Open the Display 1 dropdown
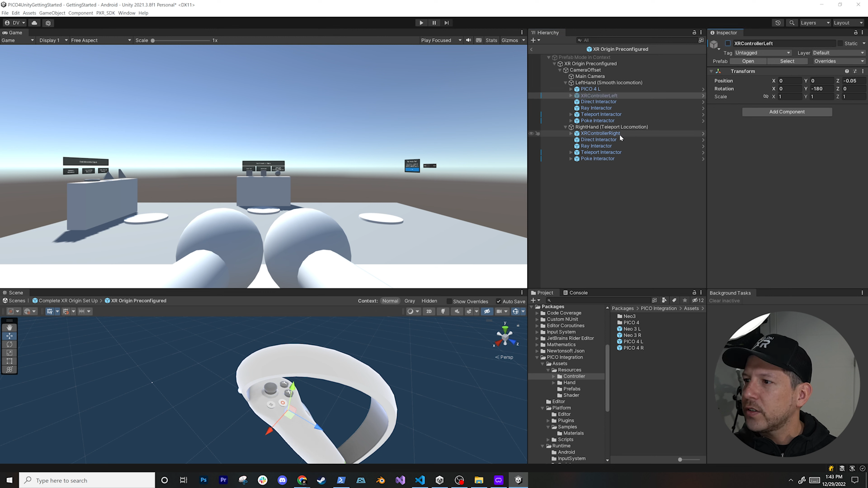868x488 pixels. point(53,40)
